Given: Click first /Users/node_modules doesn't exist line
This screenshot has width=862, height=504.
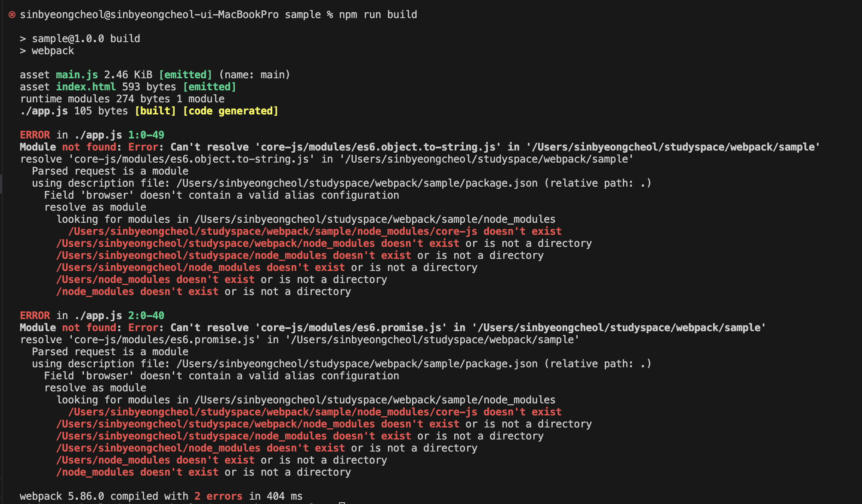Looking at the screenshot, I should 155,280.
